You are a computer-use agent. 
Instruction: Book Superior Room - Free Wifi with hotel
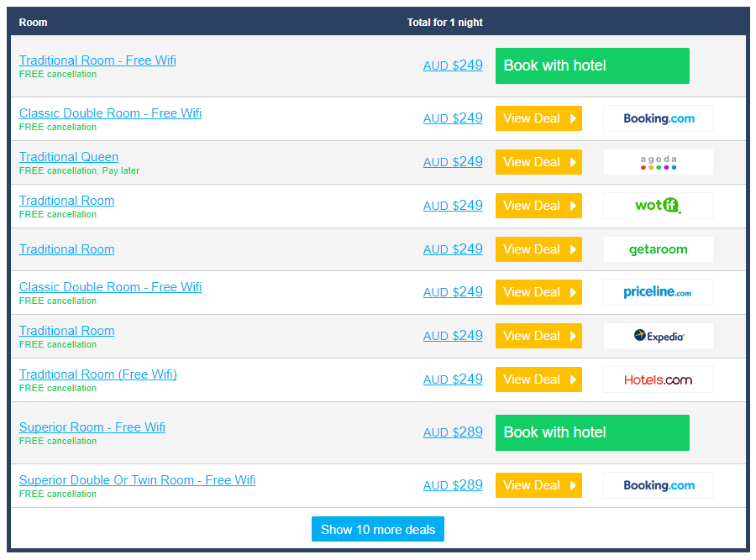(x=592, y=432)
